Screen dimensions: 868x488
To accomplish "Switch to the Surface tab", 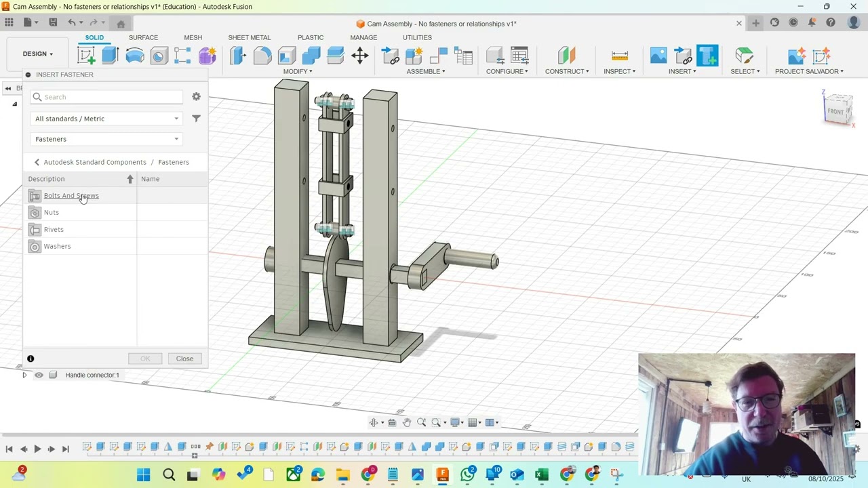I will (x=143, y=37).
